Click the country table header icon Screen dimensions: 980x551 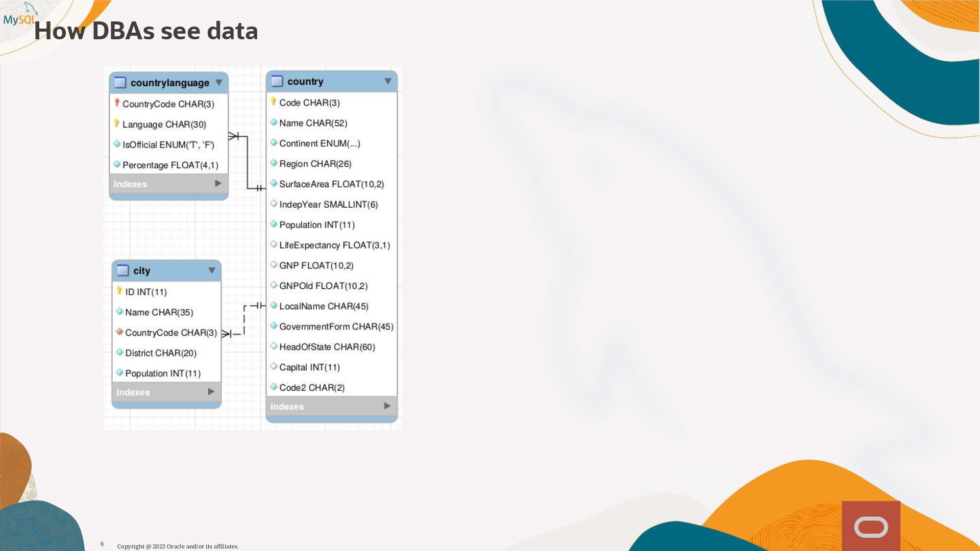(277, 81)
